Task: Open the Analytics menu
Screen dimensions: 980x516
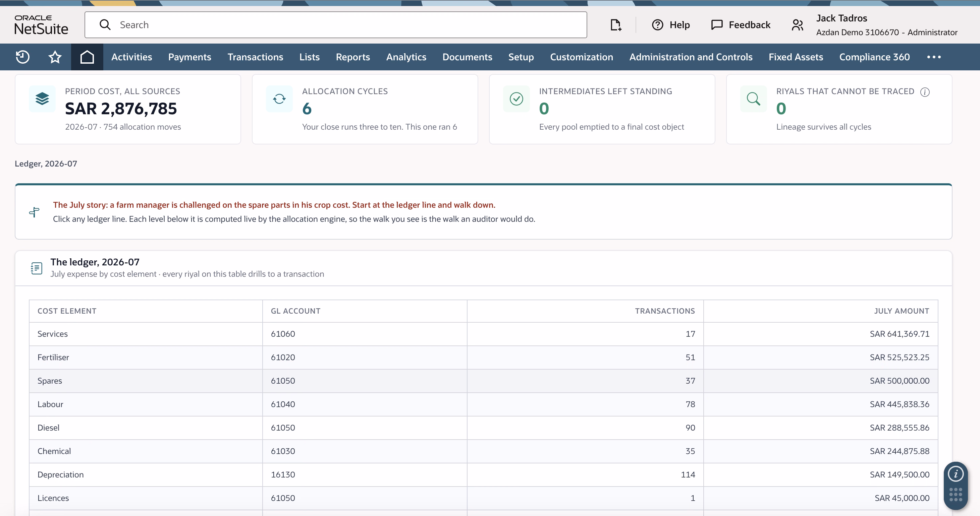Action: (406, 57)
